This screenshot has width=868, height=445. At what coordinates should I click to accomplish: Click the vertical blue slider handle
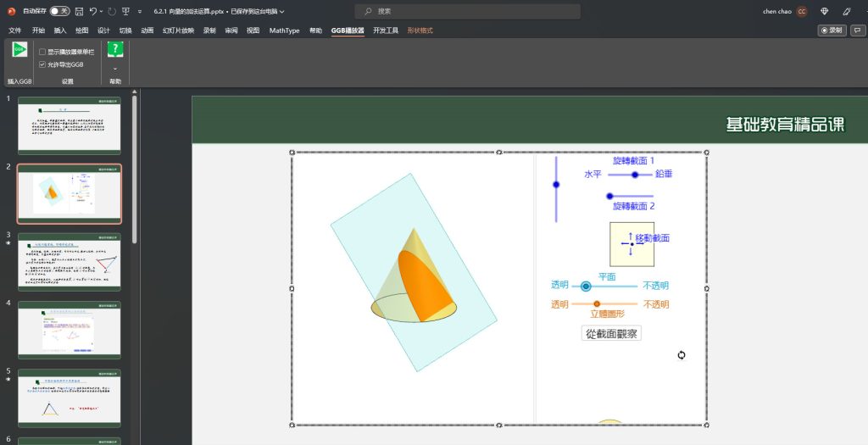(x=556, y=184)
